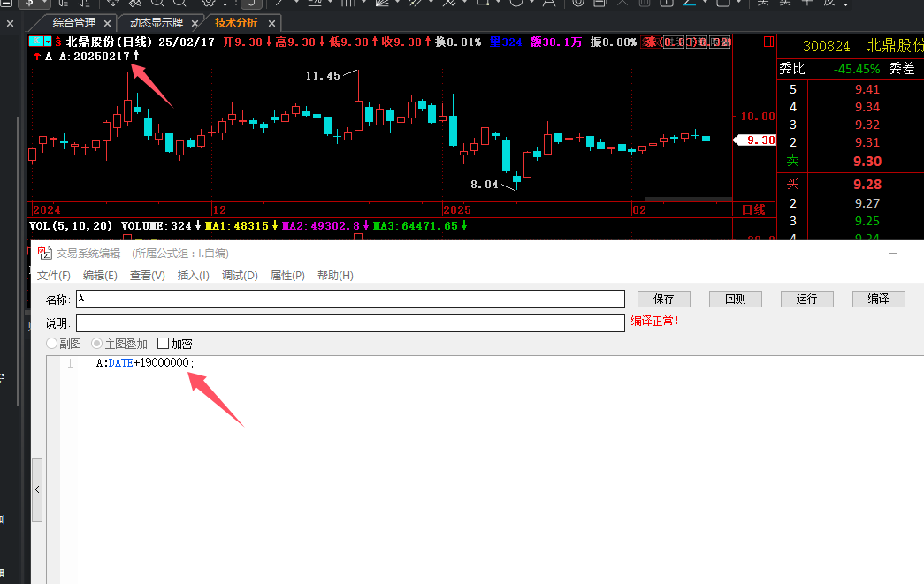Image resolution: width=924 pixels, height=584 pixels.
Task: Click the A:20250217 indicator value
Action: click(x=101, y=57)
